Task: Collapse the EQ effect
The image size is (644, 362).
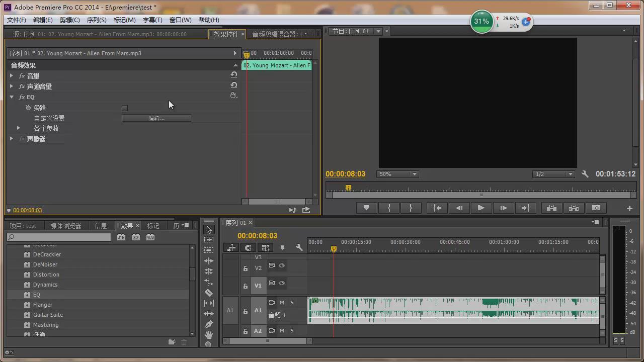Action: pyautogui.click(x=12, y=97)
